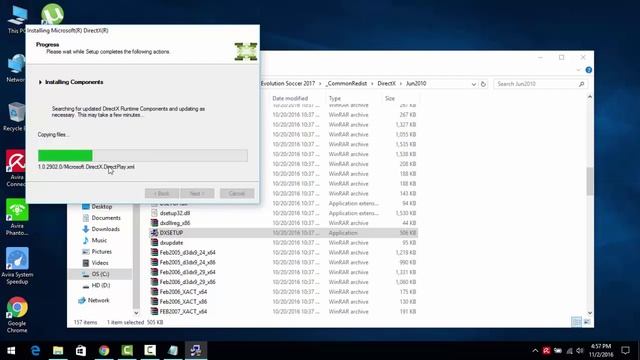Select OS (C:) drive in navigation pane
The image size is (640, 360).
coord(100,274)
